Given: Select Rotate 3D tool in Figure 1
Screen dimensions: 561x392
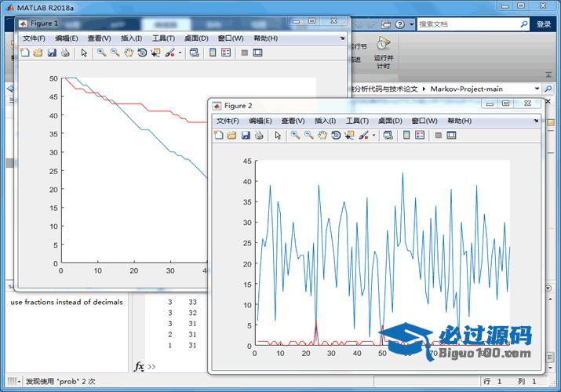Looking at the screenshot, I should pos(142,53).
